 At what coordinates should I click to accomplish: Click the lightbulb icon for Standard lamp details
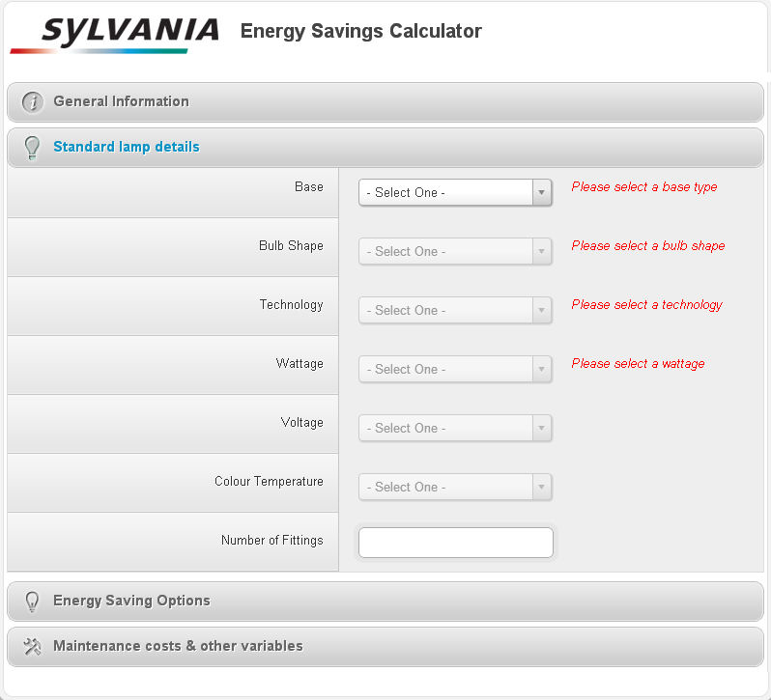pyautogui.click(x=32, y=148)
